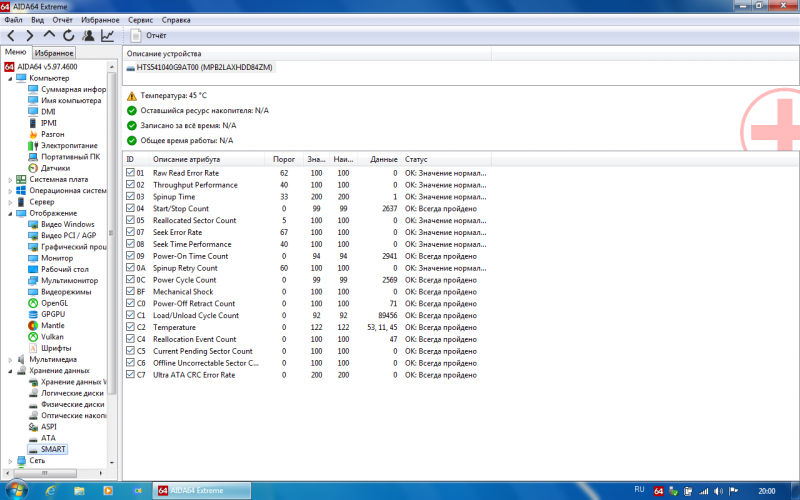Open the Разгон overclock entry
Screen dimensions: 800x500
coord(53,134)
